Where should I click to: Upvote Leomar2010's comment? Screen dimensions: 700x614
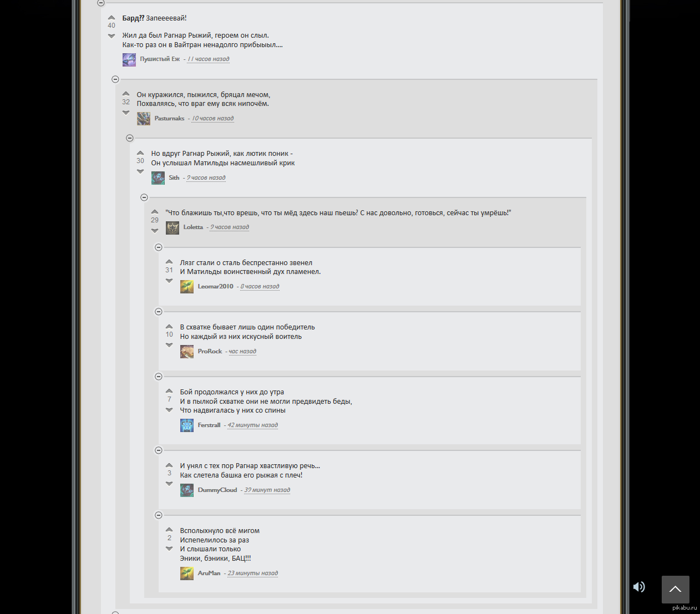coord(169,262)
